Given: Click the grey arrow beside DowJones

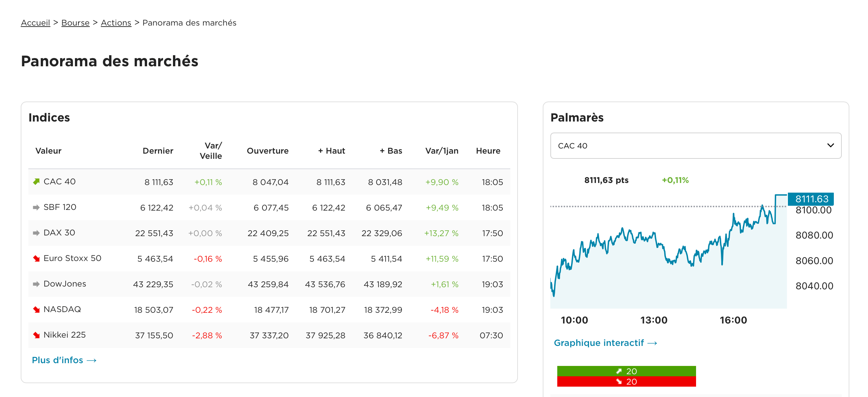Looking at the screenshot, I should [36, 284].
